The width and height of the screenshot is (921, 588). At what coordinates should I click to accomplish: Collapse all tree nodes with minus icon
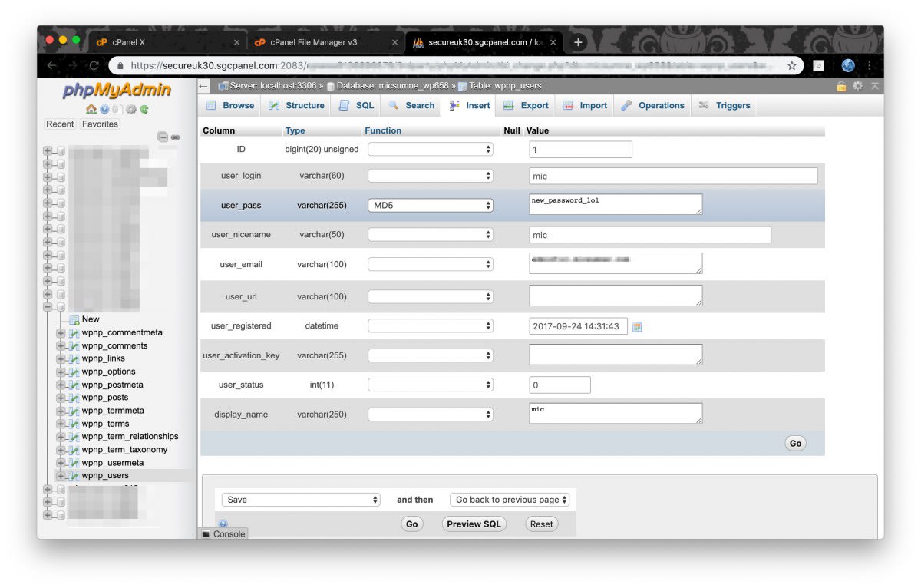[x=163, y=137]
